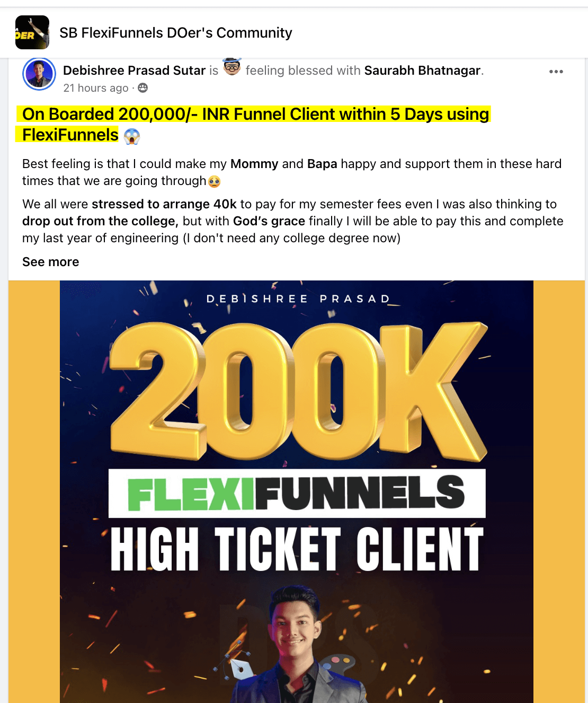Click the golden 200K text in the poster

298,392
